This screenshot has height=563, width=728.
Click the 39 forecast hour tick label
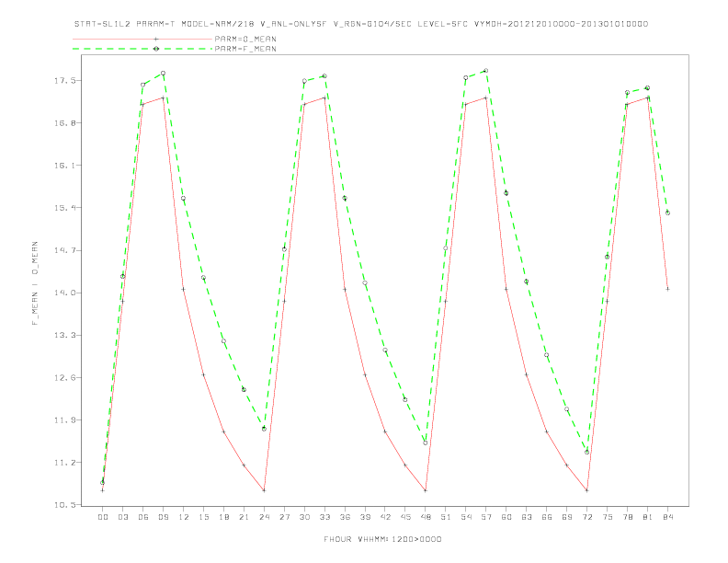pyautogui.click(x=365, y=517)
